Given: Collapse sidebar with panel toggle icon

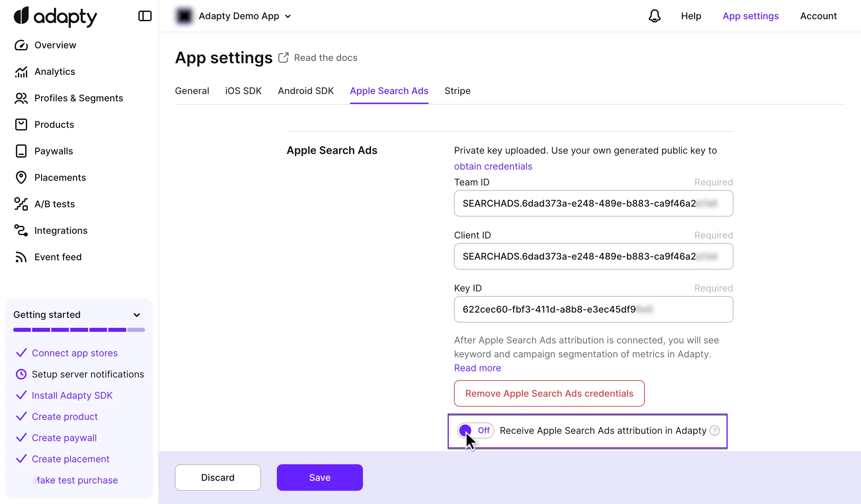Looking at the screenshot, I should pos(144,16).
